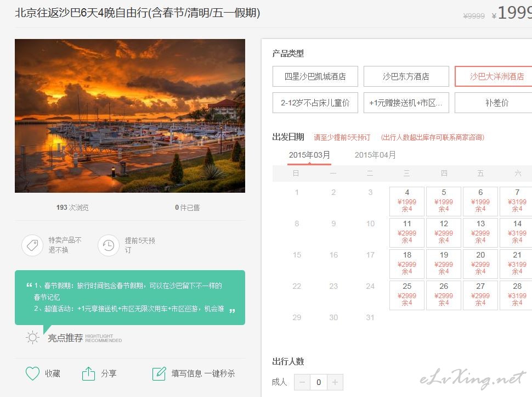Click the fill-in-info pencil icon
Screen dimensions: 532x397
click(159, 373)
